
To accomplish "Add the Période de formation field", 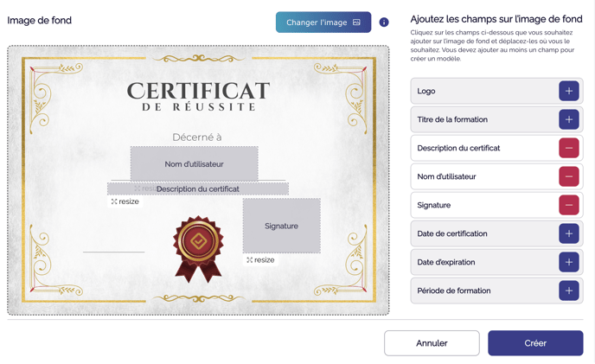I will [568, 291].
